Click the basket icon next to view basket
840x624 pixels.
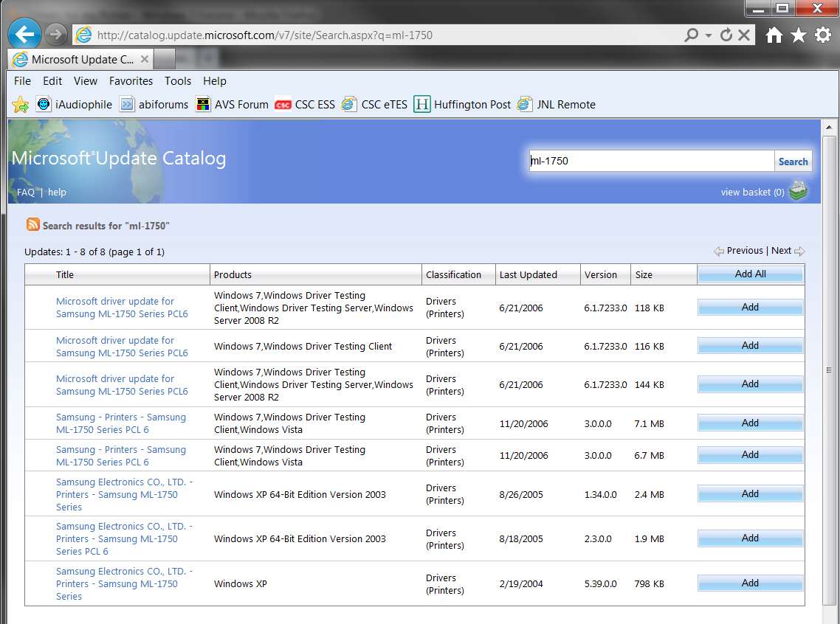click(x=798, y=191)
